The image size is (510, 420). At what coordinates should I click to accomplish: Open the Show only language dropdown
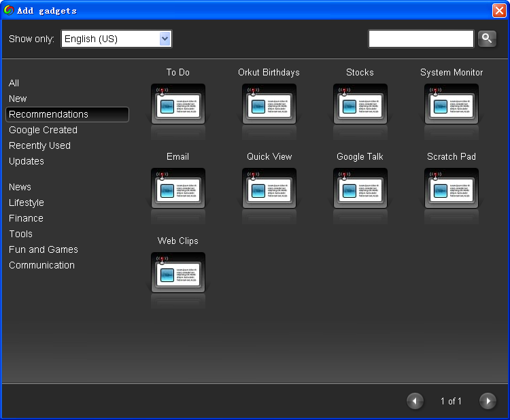coord(116,39)
